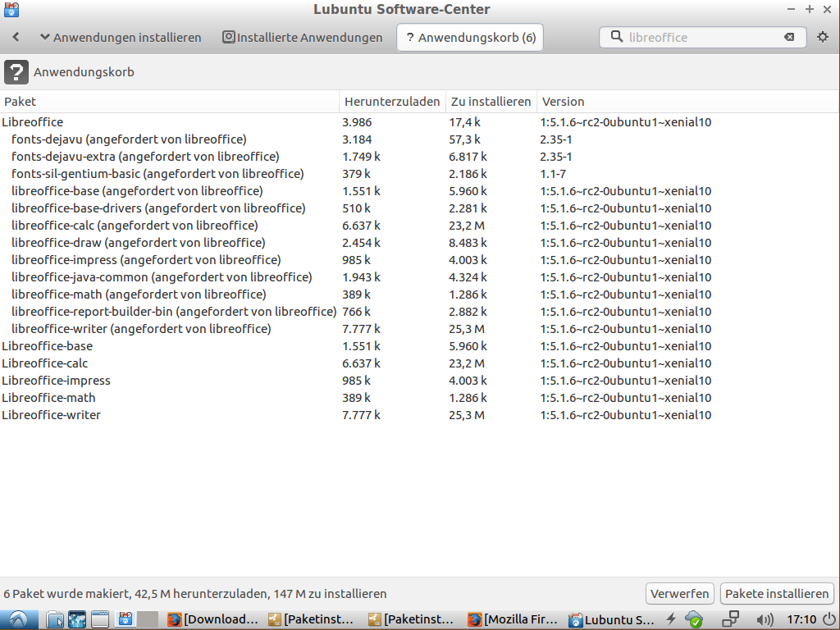The width and height of the screenshot is (840, 630).
Task: Click the search magnifier icon
Action: point(617,36)
